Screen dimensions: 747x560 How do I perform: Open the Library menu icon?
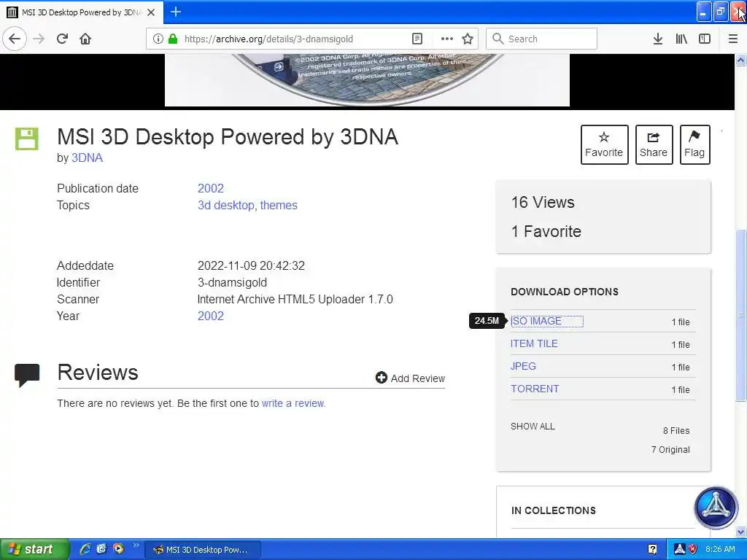(681, 39)
